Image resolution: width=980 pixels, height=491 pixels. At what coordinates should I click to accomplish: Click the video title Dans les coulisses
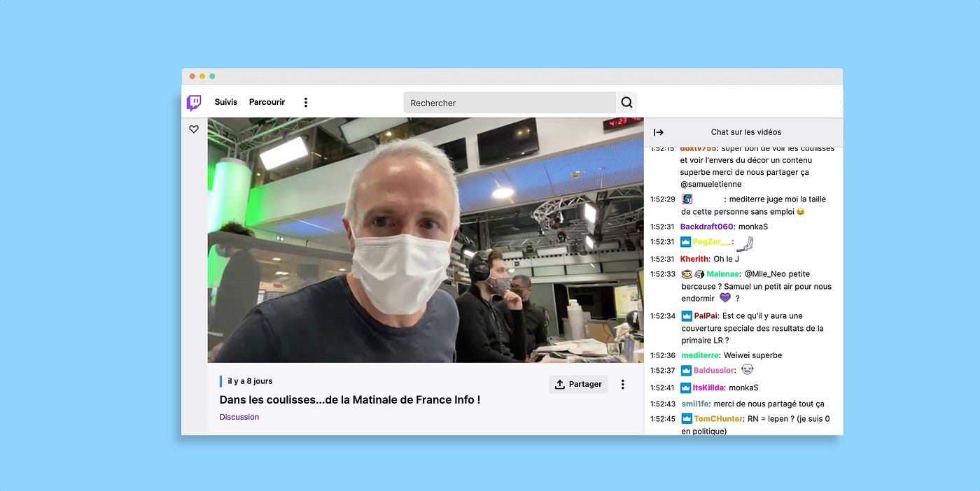pyautogui.click(x=350, y=400)
